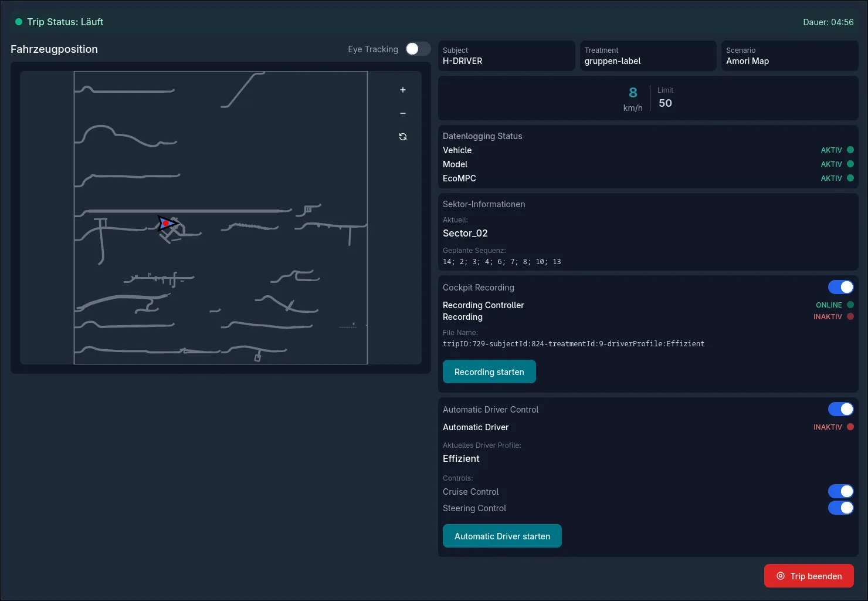Toggle Cruise Control off
The image size is (868, 601).
841,491
